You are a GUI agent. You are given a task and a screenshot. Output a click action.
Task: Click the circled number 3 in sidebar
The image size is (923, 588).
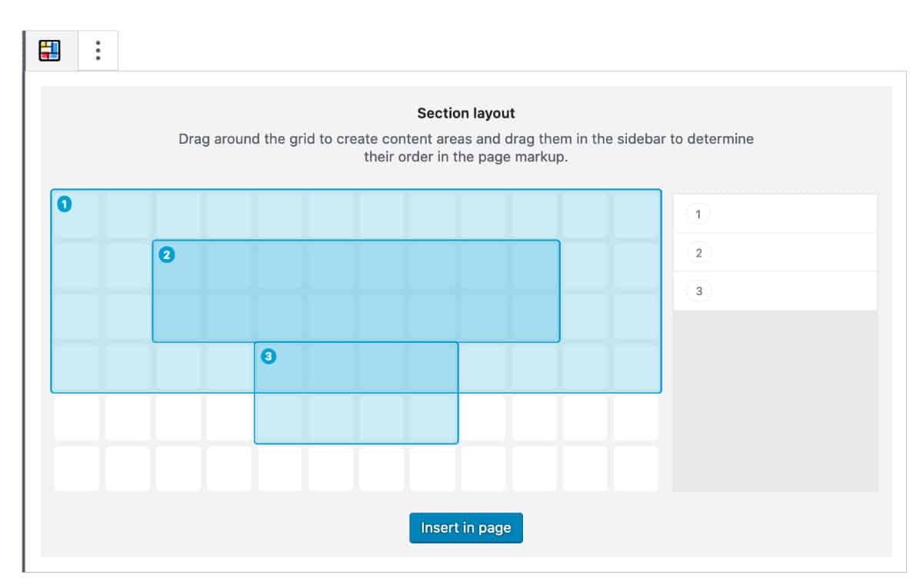click(x=698, y=291)
